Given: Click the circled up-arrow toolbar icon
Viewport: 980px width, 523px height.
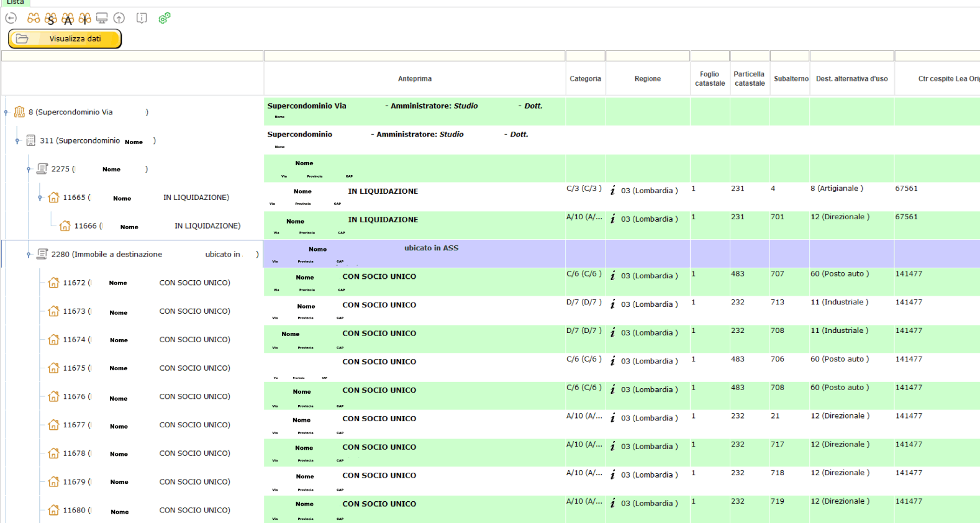Looking at the screenshot, I should [x=119, y=18].
